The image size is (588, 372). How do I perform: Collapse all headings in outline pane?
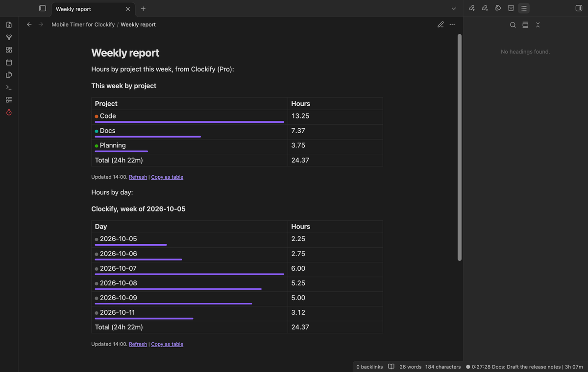(x=538, y=25)
